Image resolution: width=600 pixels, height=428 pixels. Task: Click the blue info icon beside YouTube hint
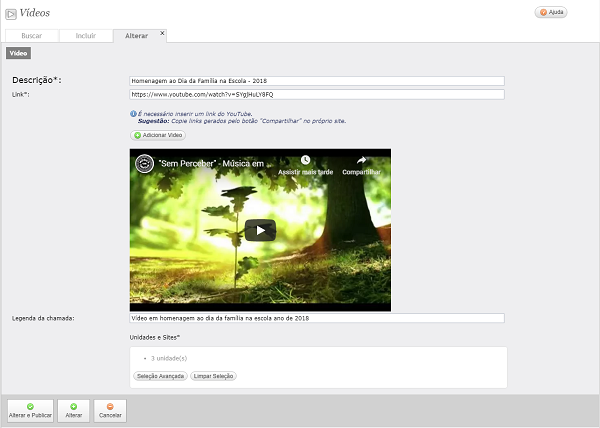click(x=133, y=114)
